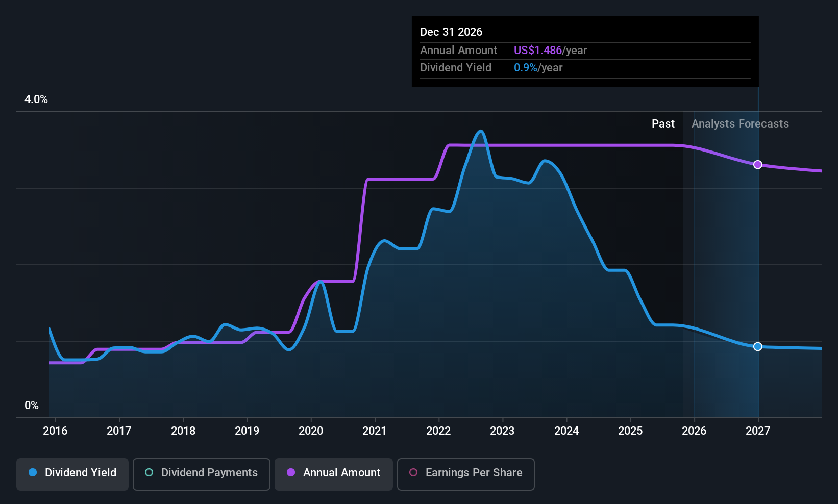Click the Dec 31 2026 tooltip header

click(451, 32)
